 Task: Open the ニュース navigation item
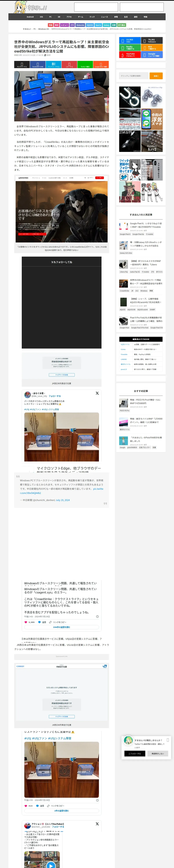(x=104, y=17)
